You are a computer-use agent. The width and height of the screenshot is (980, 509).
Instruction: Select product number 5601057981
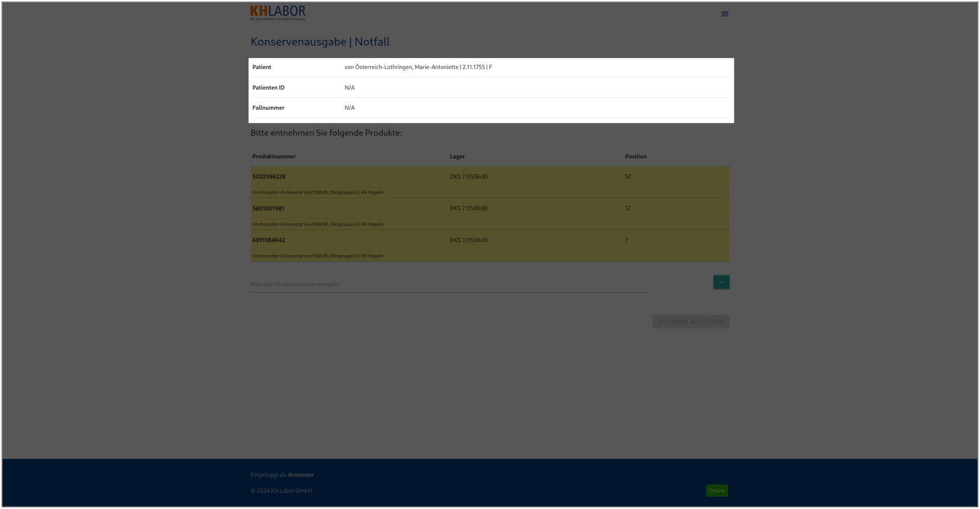(268, 209)
